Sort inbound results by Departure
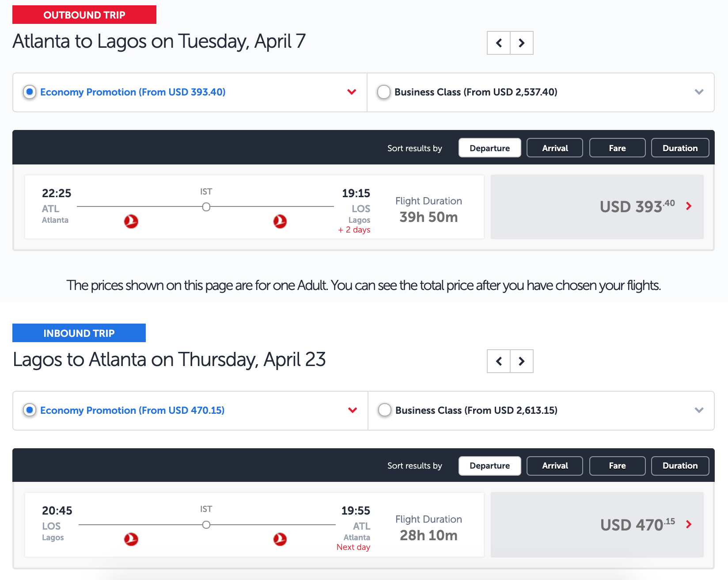 (489, 466)
